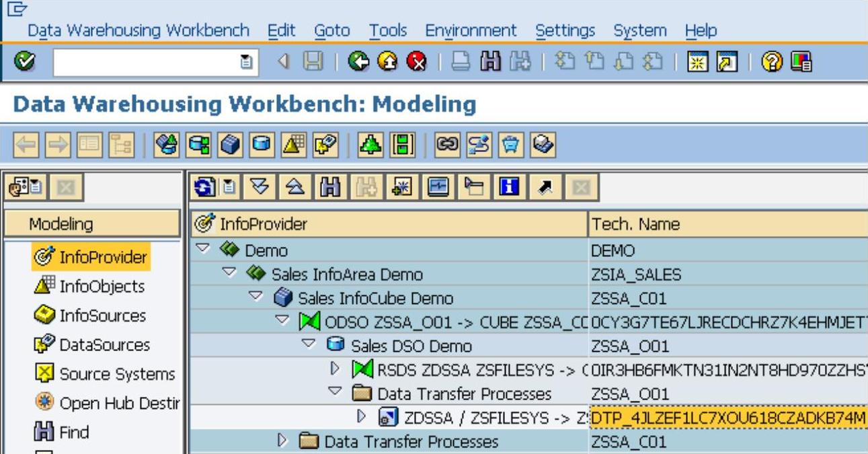Select DataSources in the Modeling panel

coord(104,345)
